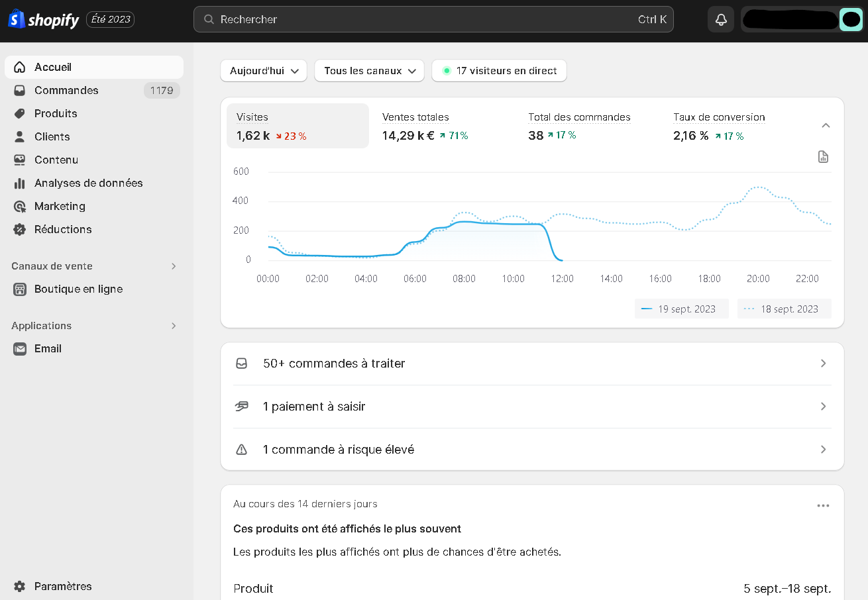Select the Taux de conversion metric
The height and width of the screenshot is (600, 868).
point(719,126)
